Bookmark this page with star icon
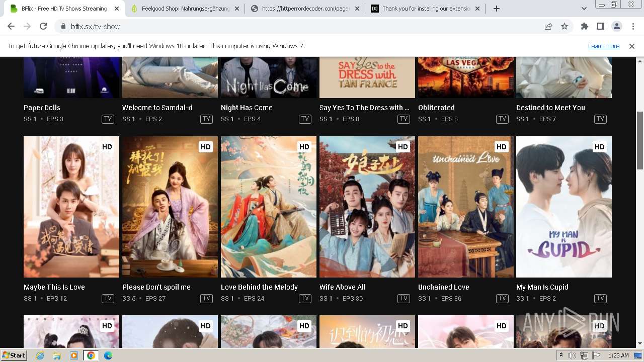The height and width of the screenshot is (362, 644). click(x=565, y=27)
